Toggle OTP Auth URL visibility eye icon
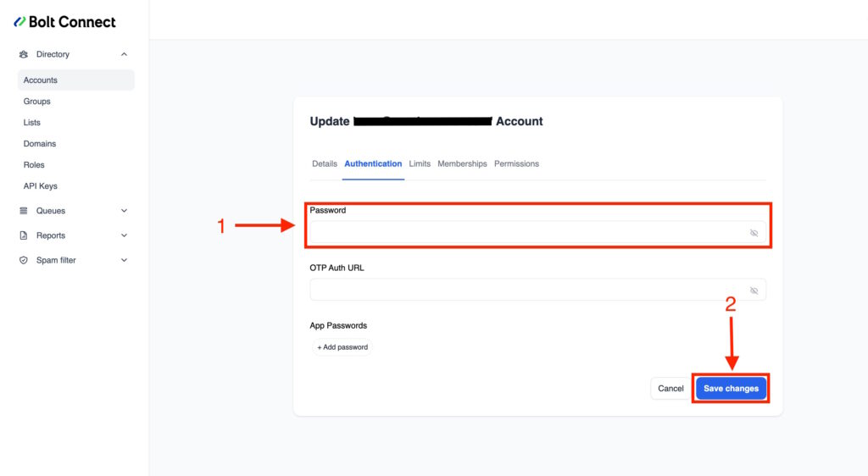Screen dimensions: 868x476 coord(754,291)
